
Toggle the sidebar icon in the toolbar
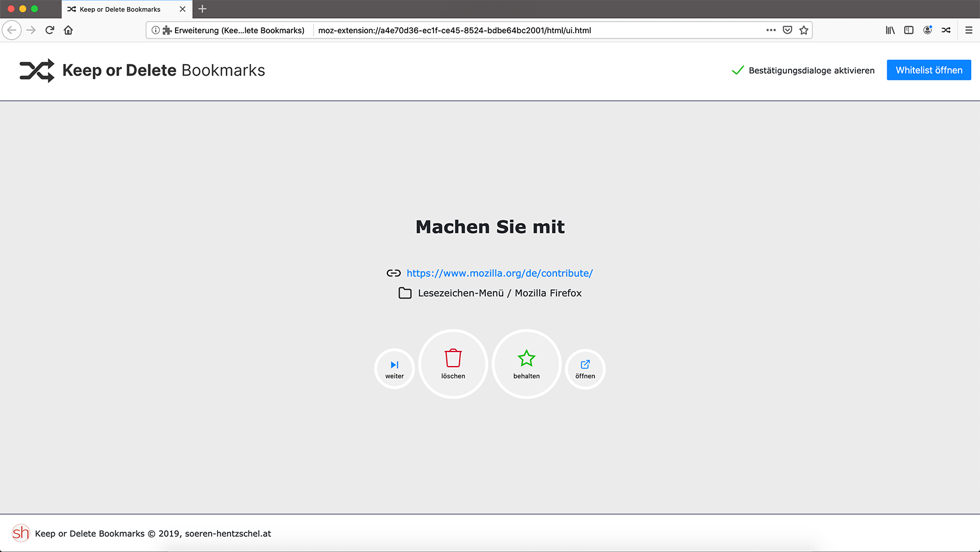(x=909, y=30)
